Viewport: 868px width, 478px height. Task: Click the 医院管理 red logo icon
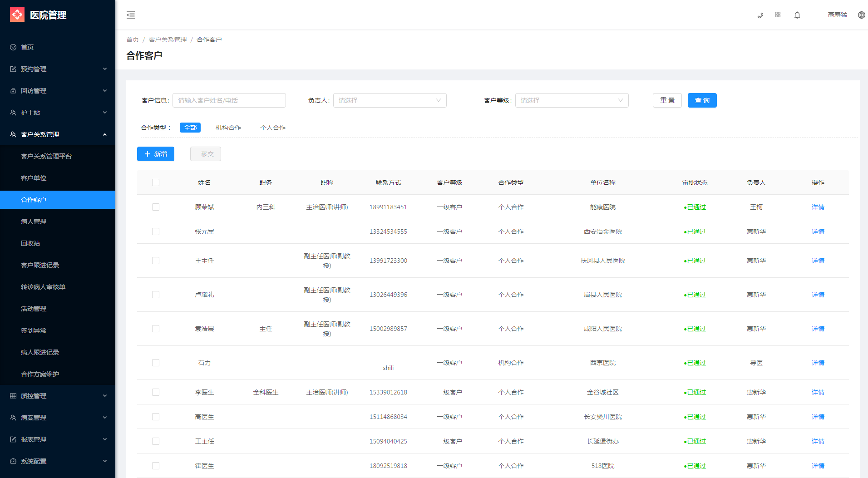(x=17, y=15)
